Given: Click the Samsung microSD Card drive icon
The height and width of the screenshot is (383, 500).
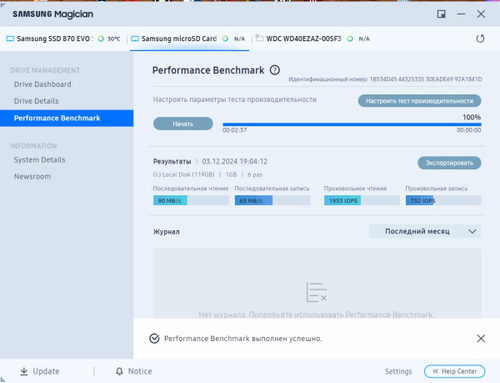Looking at the screenshot, I should [x=135, y=39].
